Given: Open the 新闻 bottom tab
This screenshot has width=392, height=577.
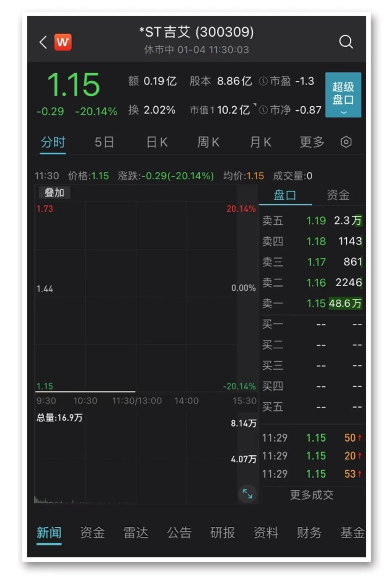Looking at the screenshot, I should click(49, 533).
